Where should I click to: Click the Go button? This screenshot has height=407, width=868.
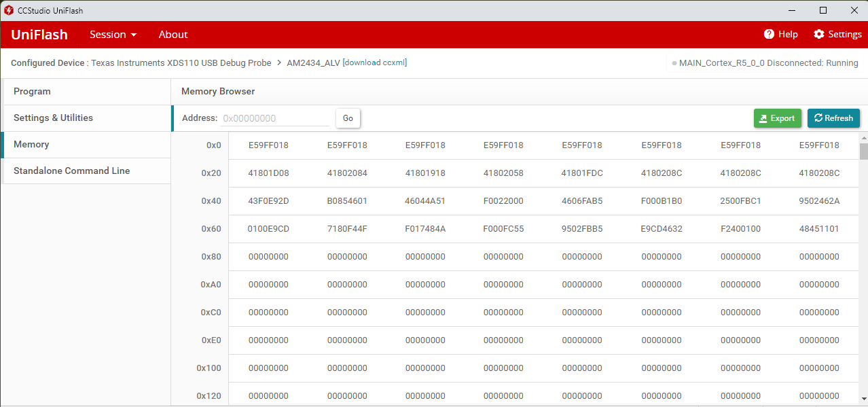348,118
